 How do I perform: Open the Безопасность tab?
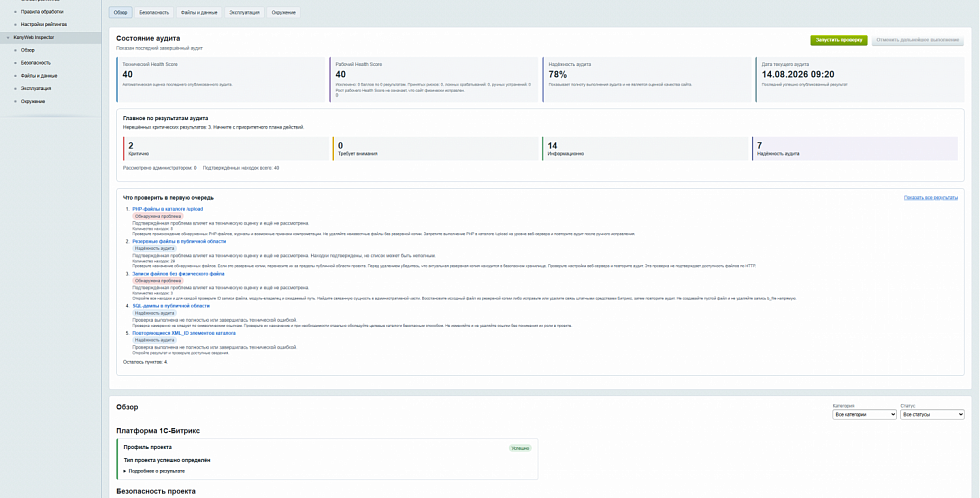(152, 12)
